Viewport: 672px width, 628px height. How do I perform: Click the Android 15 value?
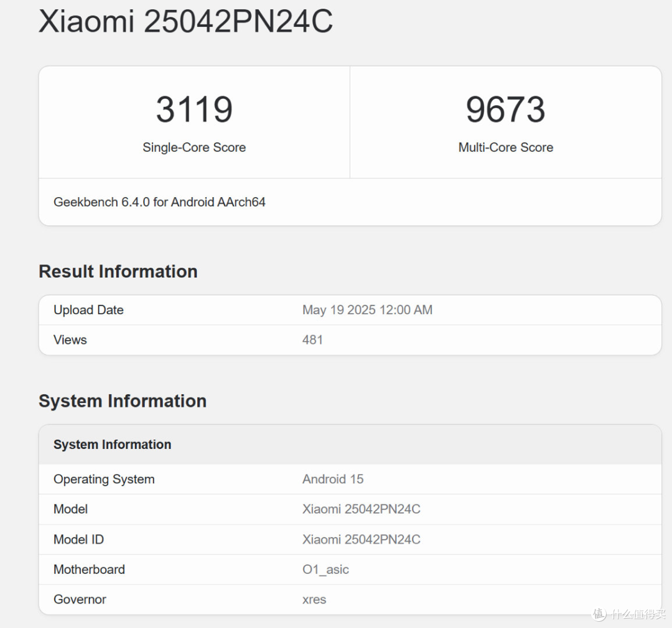[x=333, y=479]
